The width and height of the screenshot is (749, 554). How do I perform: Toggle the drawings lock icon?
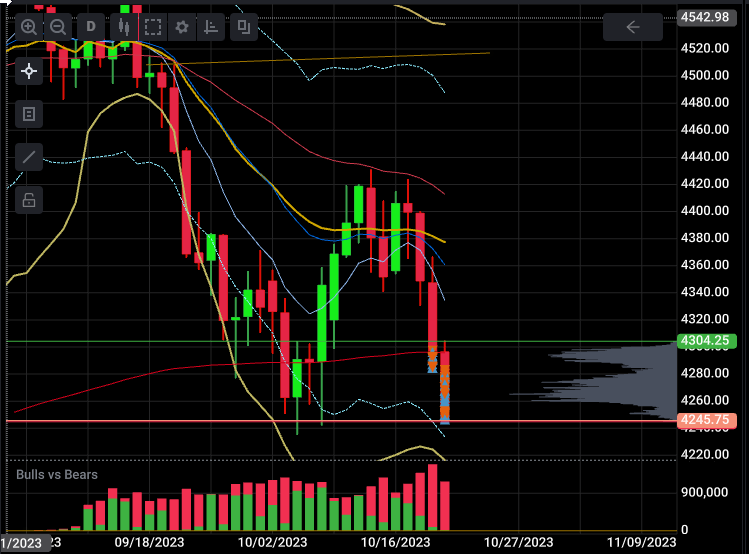(x=29, y=200)
